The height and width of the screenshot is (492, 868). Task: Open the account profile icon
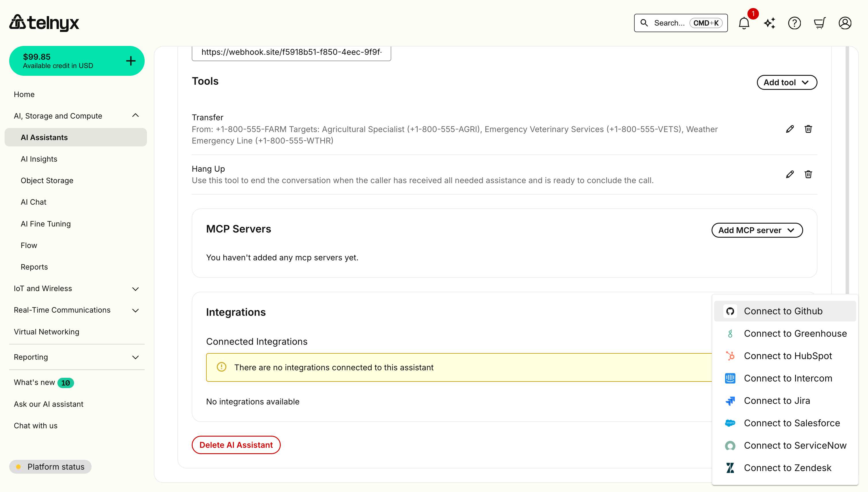click(x=845, y=23)
